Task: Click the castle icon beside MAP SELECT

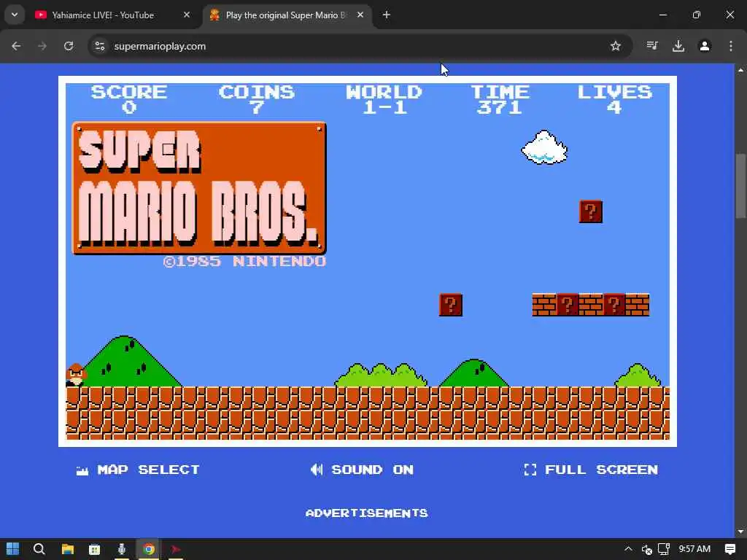Action: coord(82,470)
